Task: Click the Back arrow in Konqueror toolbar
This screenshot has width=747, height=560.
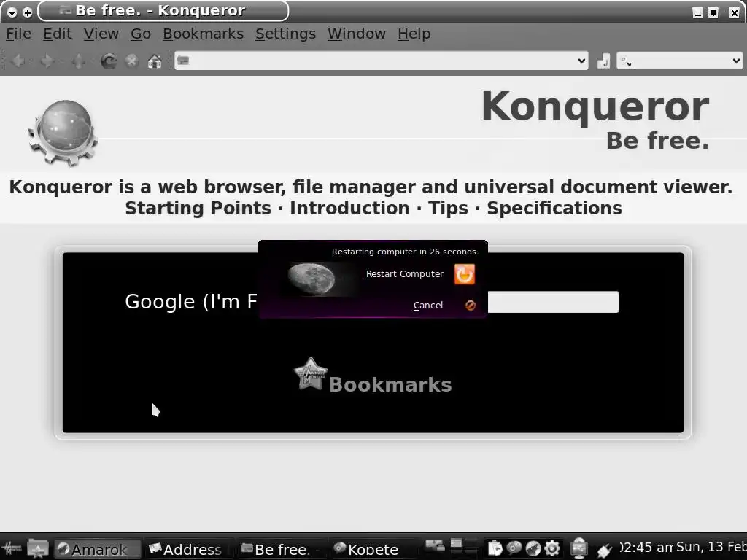Action: click(18, 61)
